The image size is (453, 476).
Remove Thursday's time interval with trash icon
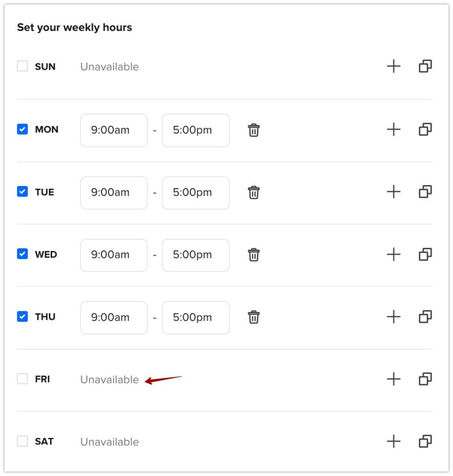point(253,317)
